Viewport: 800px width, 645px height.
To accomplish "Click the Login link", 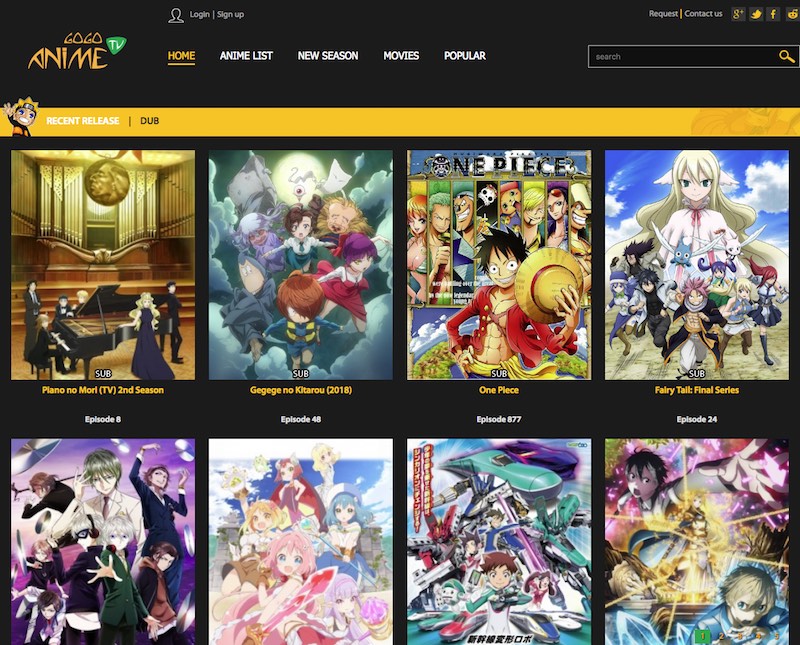I will tap(199, 14).
